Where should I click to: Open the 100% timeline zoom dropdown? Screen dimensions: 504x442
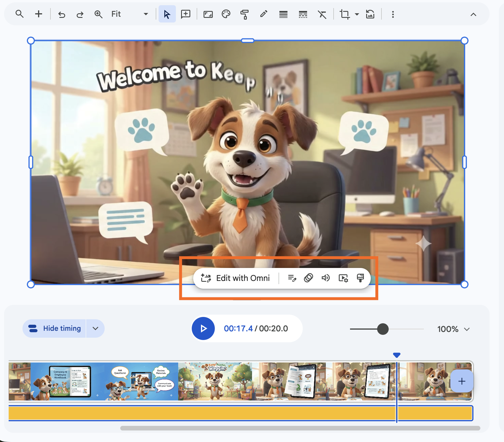point(454,329)
